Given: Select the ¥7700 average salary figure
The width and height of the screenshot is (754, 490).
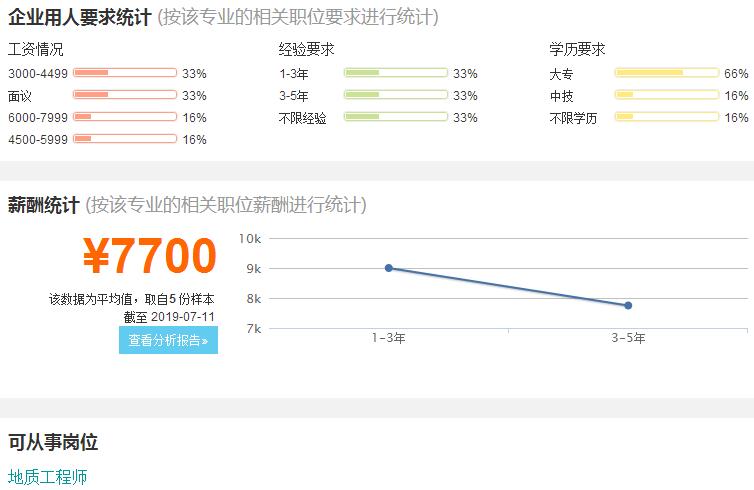Looking at the screenshot, I should point(150,255).
